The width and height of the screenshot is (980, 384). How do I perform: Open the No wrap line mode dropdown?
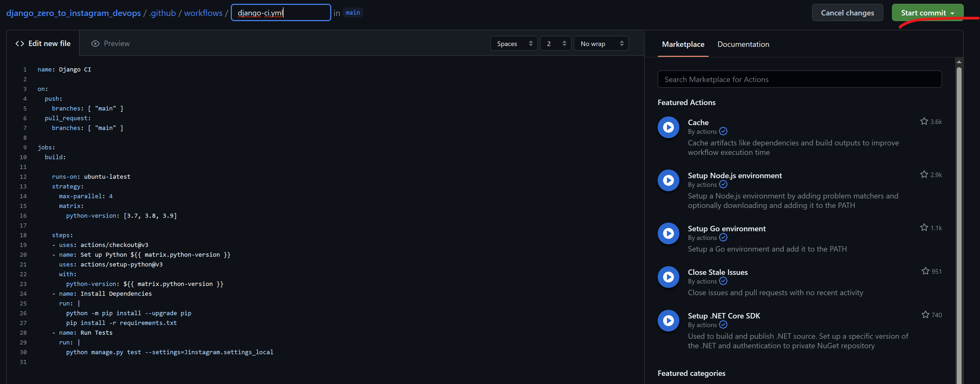601,44
